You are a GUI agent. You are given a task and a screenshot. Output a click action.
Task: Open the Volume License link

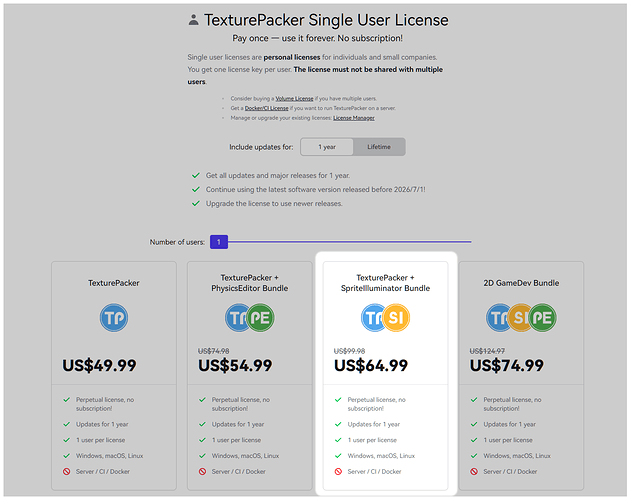click(x=293, y=99)
